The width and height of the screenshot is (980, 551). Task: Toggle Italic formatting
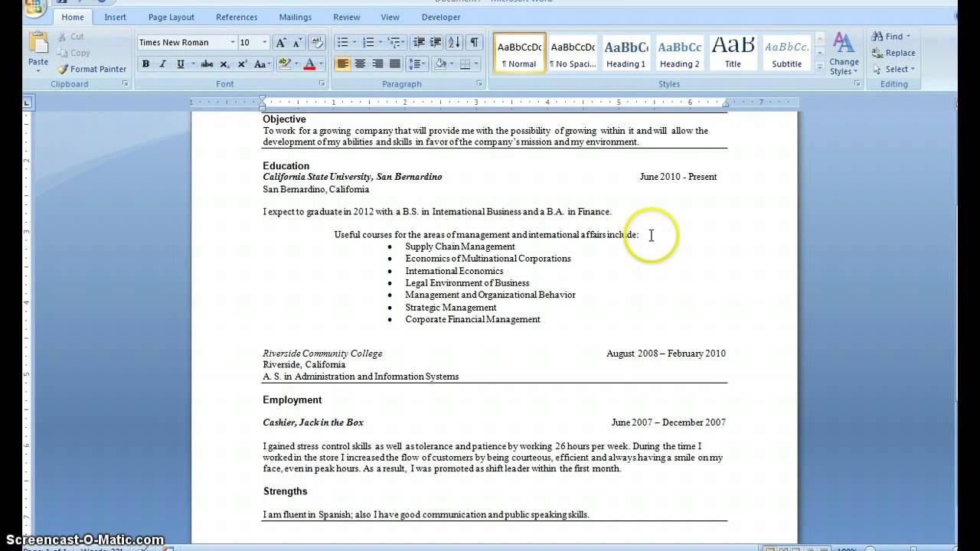(162, 64)
